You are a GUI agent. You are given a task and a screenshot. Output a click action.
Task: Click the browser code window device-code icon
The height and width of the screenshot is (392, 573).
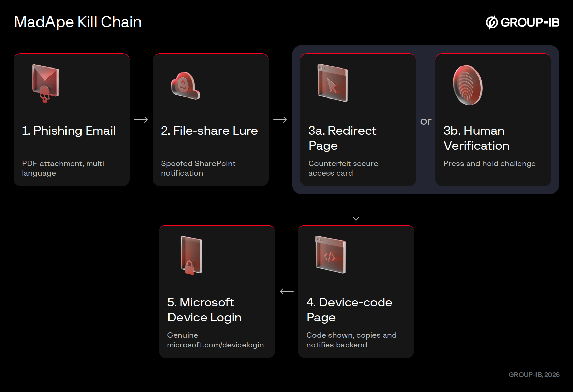[330, 255]
